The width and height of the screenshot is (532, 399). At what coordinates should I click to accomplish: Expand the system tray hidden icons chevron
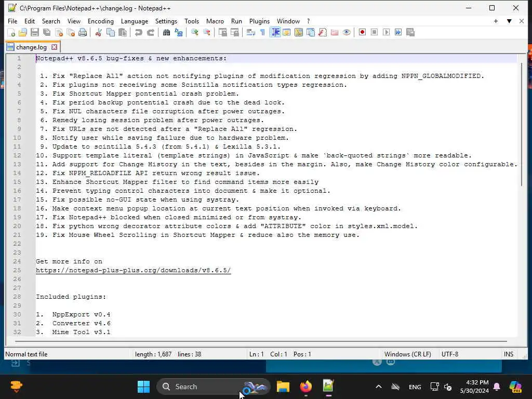point(379,387)
